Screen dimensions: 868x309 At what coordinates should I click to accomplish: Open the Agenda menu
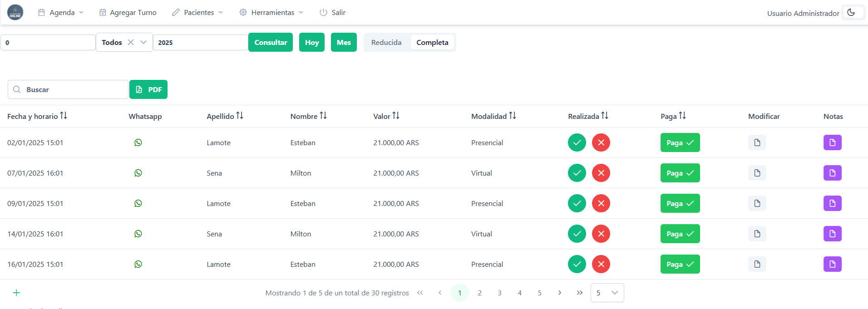pyautogui.click(x=61, y=13)
